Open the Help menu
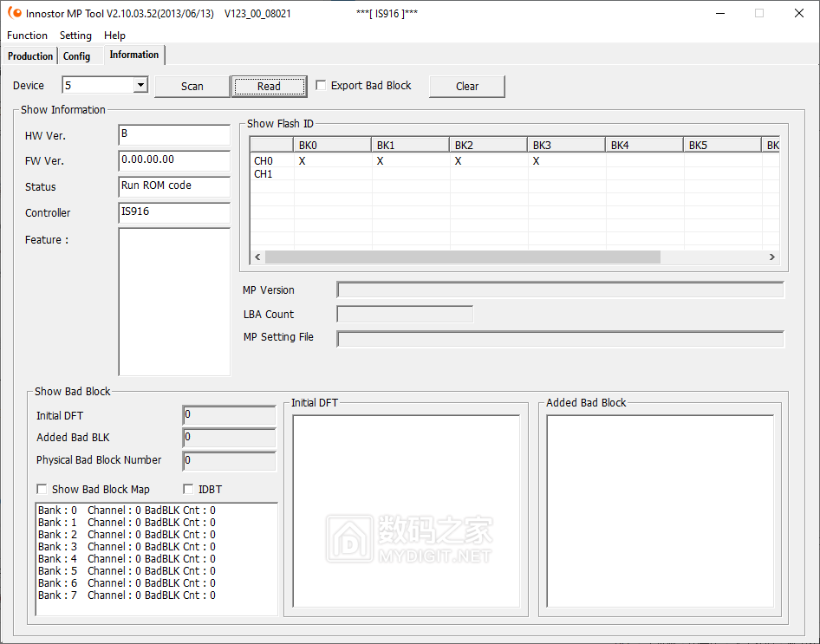The image size is (820, 644). tap(114, 36)
